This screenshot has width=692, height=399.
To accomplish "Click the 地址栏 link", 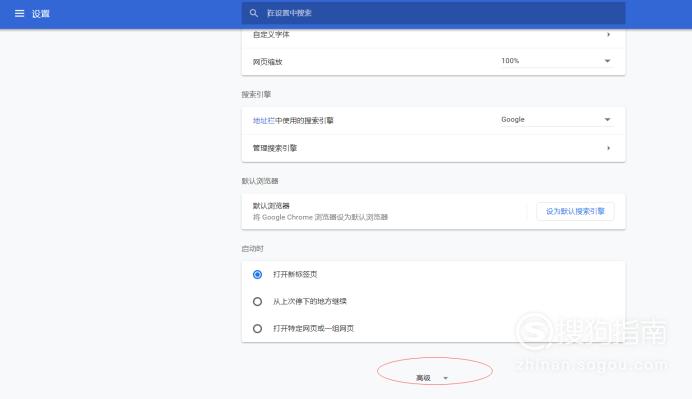I will point(263,120).
